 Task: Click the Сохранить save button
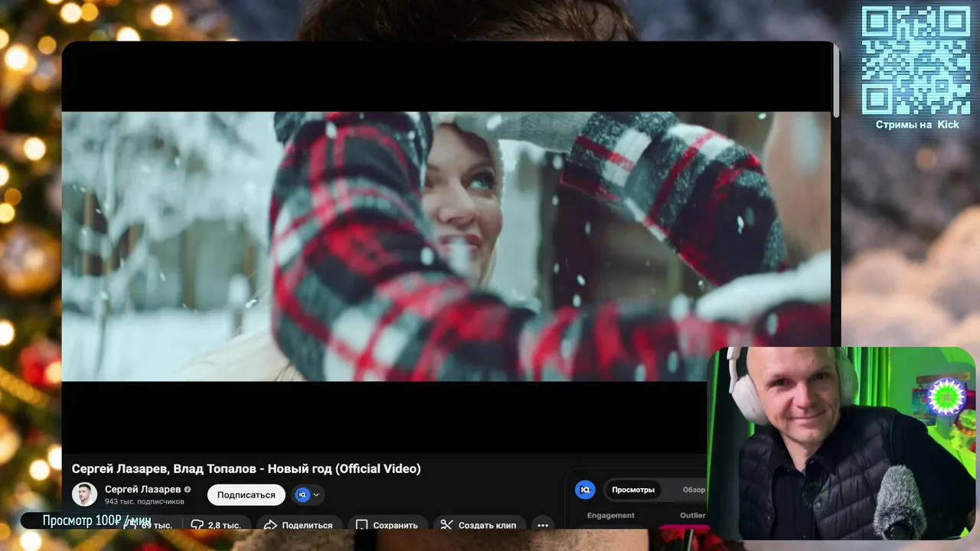387,524
